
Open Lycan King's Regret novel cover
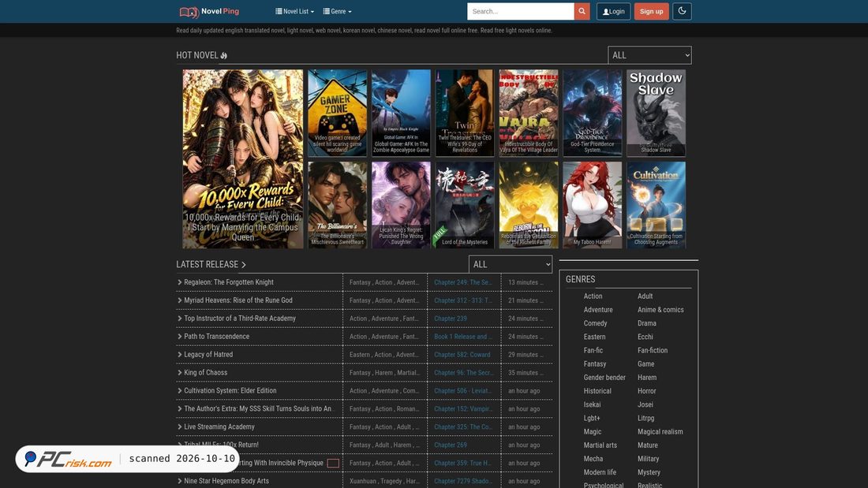pos(401,205)
